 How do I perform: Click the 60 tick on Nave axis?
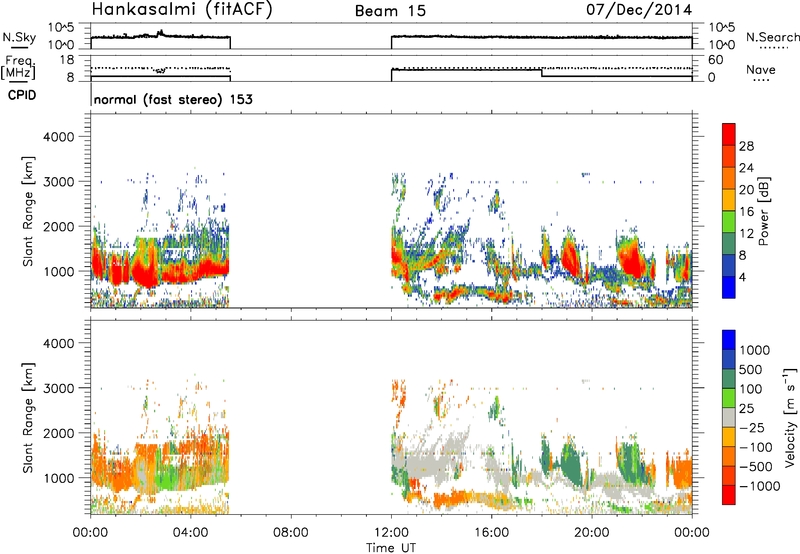tap(715, 60)
